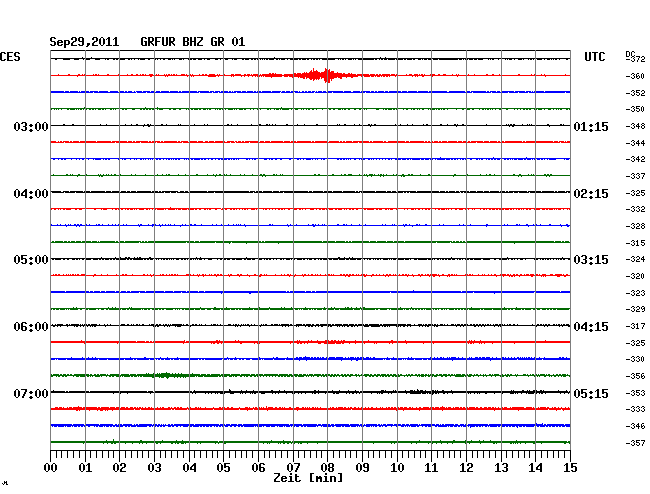
Task: Click the 09 minute axis tick label
Action: pyautogui.click(x=362, y=467)
